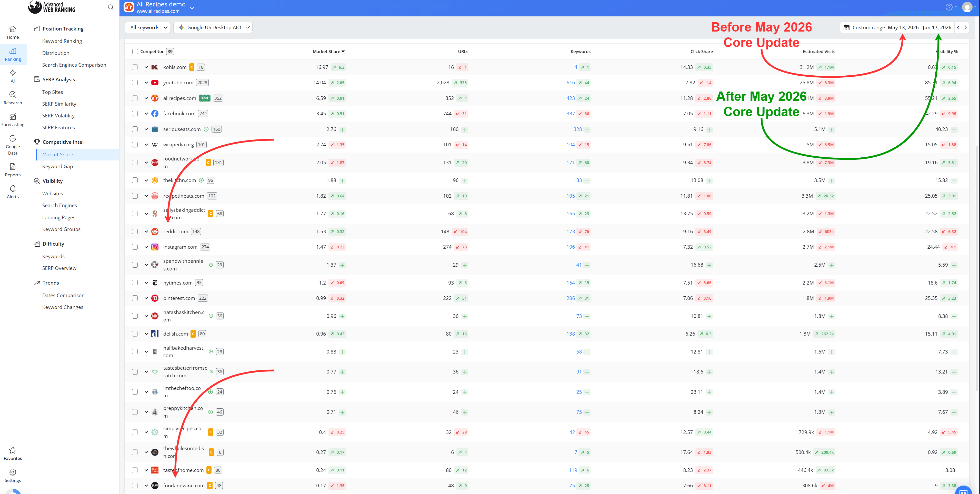Open the user profile avatar
980x494 pixels.
[967, 7]
